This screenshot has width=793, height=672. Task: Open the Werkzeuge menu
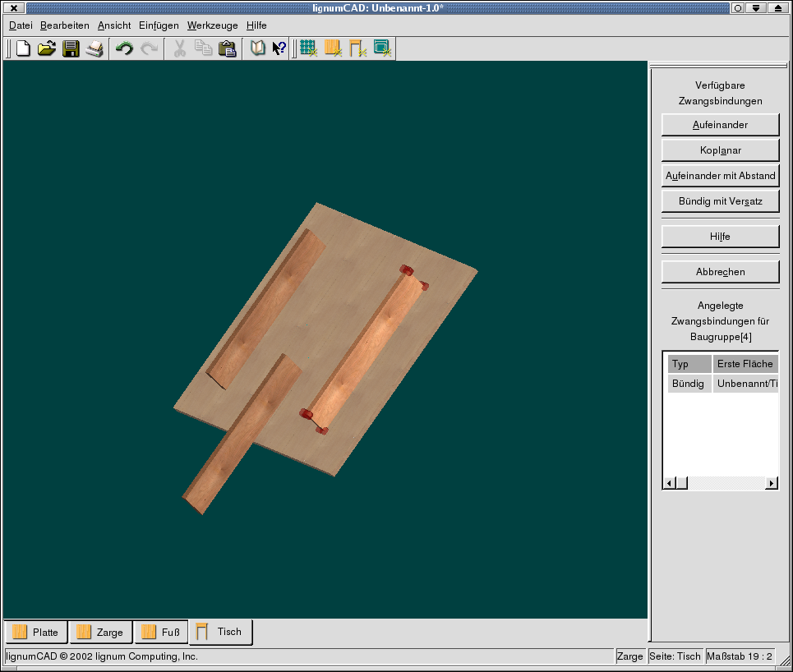[x=212, y=25]
